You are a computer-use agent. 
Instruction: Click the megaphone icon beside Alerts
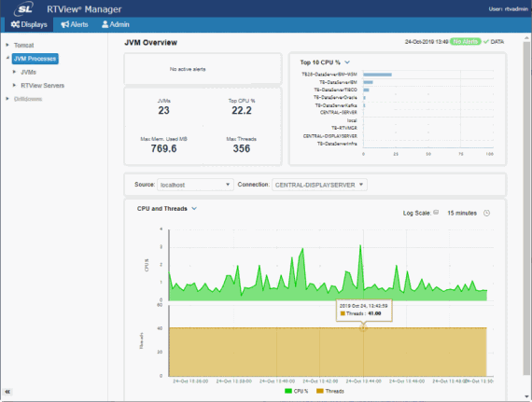[64, 24]
